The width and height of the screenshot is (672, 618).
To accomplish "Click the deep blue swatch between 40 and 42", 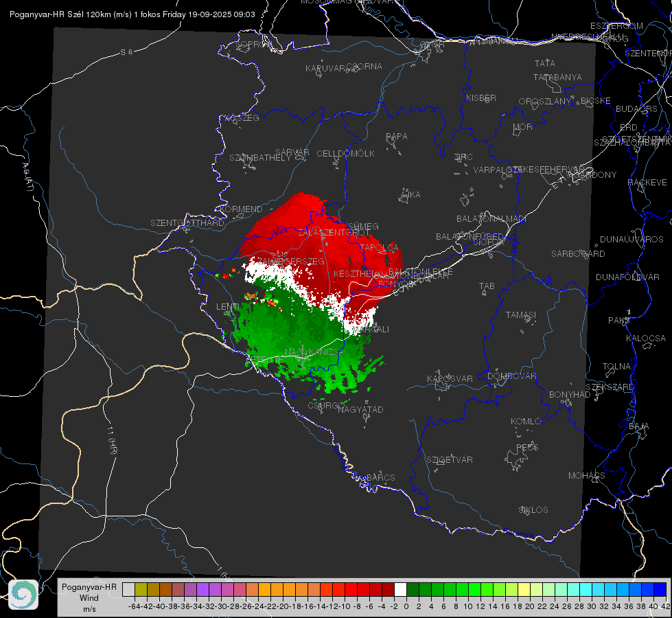I will 660,589.
